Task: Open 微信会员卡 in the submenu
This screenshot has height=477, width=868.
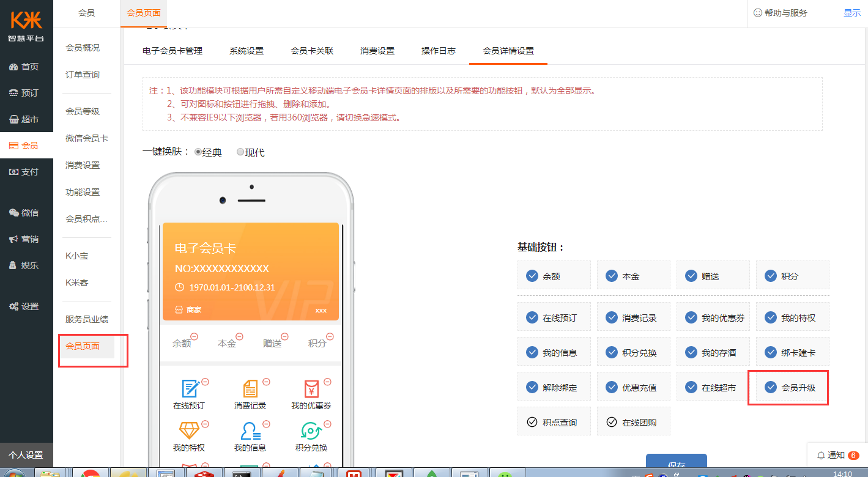Action: click(x=87, y=138)
